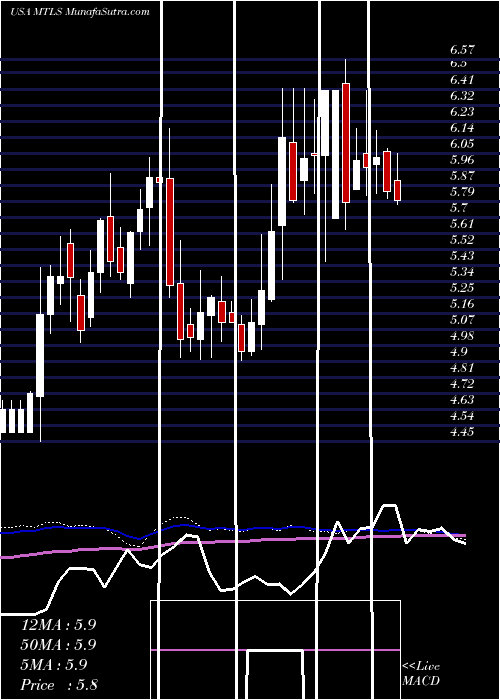The height and width of the screenshot is (700, 500).
Task: Click the 4.45 price axis label
Action: (x=462, y=432)
